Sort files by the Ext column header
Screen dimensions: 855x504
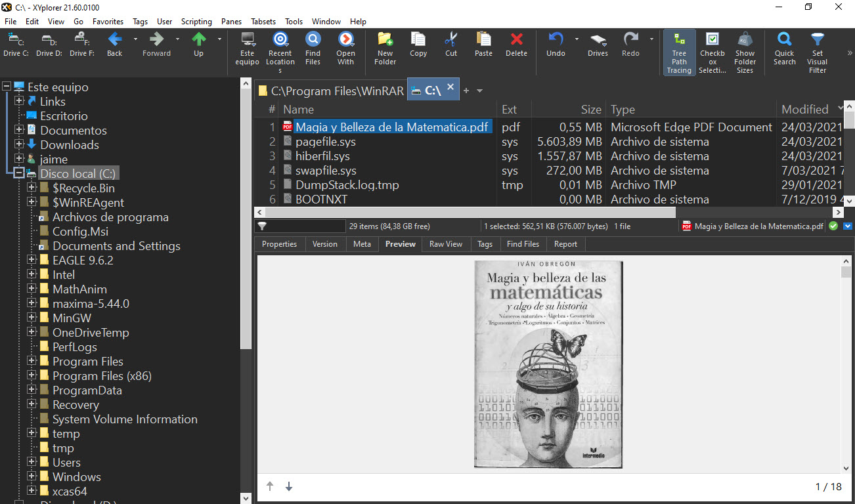pos(514,110)
